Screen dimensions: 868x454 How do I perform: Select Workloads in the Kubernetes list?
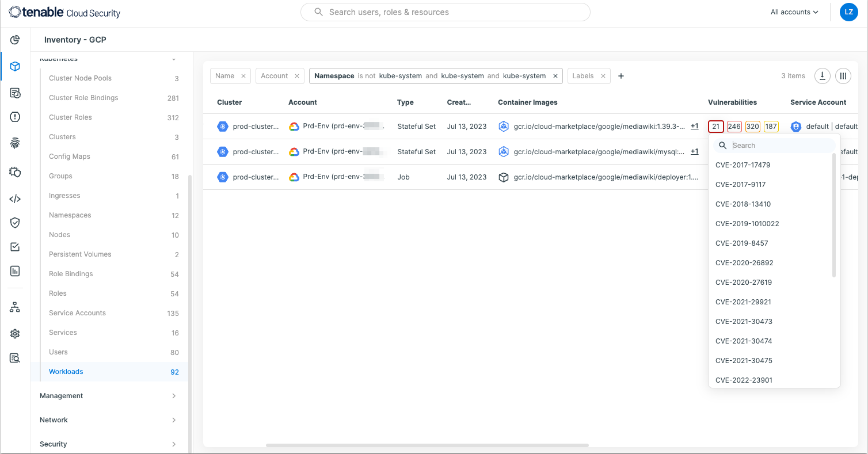(x=66, y=372)
